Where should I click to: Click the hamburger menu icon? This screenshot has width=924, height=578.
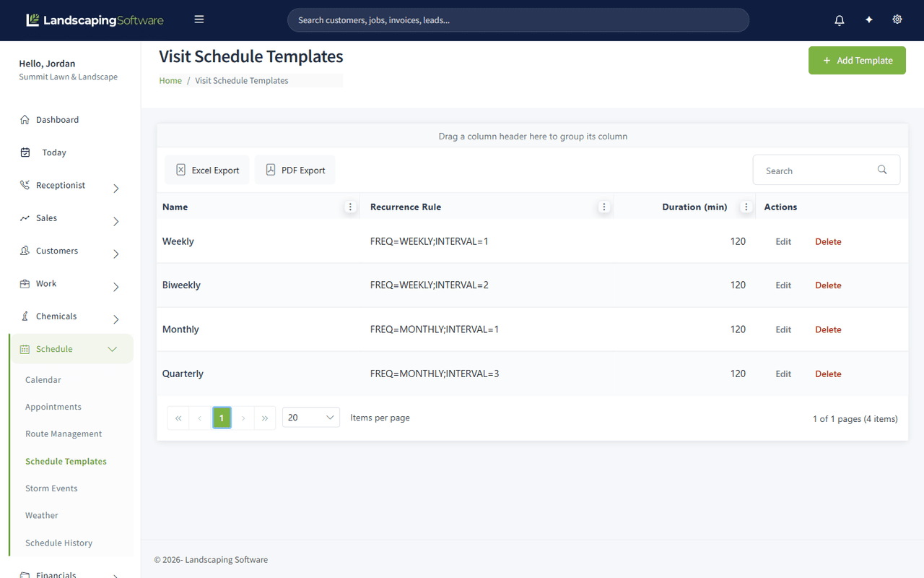199,20
